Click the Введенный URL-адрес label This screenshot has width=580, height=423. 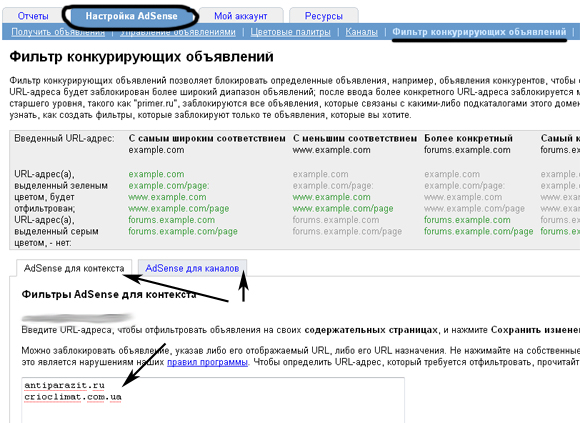(x=64, y=138)
